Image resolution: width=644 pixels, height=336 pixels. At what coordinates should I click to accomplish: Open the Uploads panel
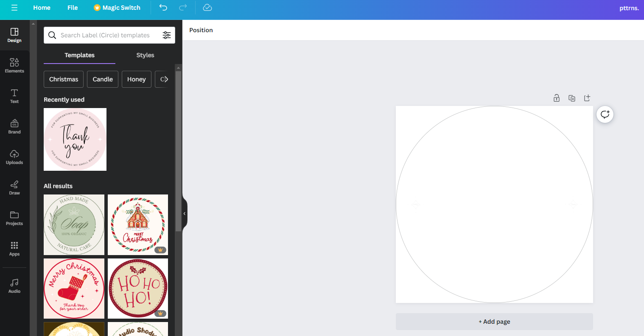[x=14, y=157]
